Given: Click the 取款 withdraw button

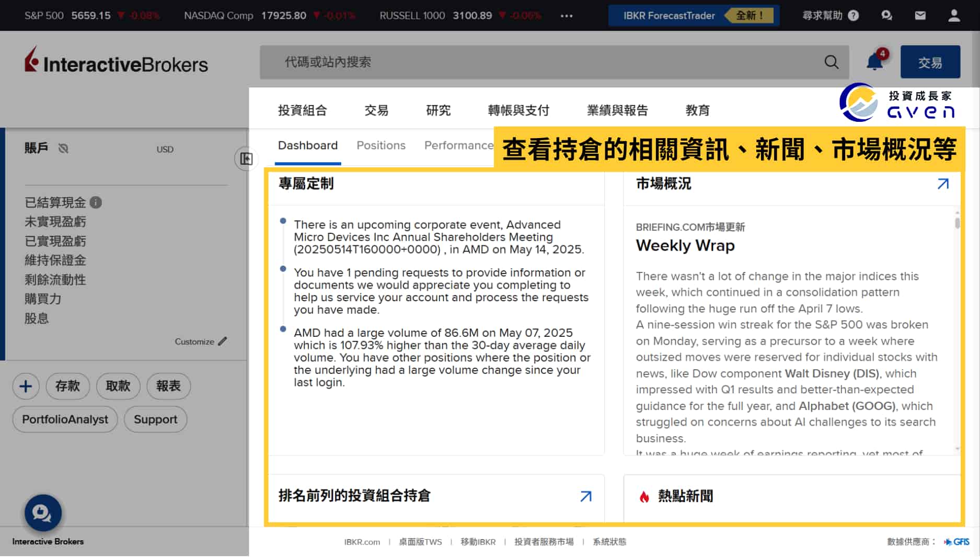Looking at the screenshot, I should (x=118, y=387).
